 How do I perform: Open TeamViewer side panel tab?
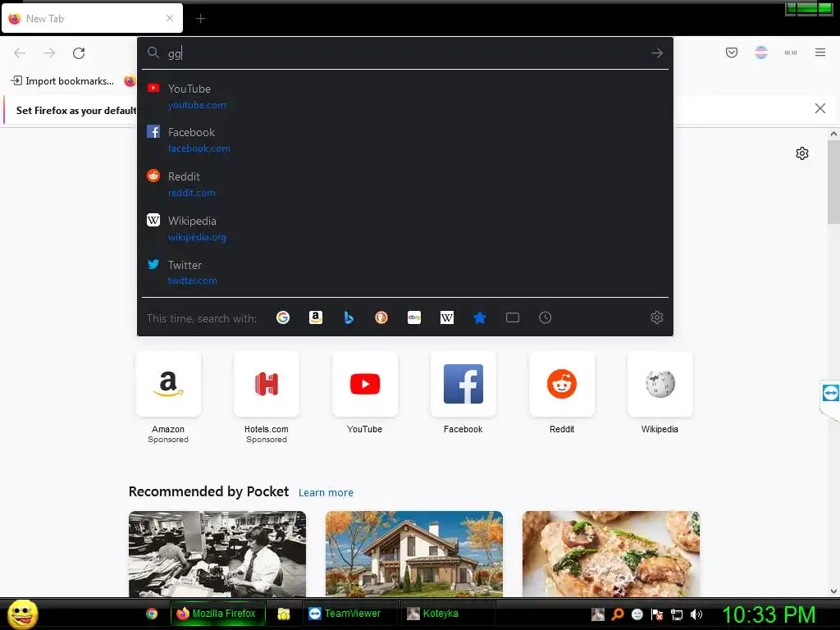click(830, 394)
